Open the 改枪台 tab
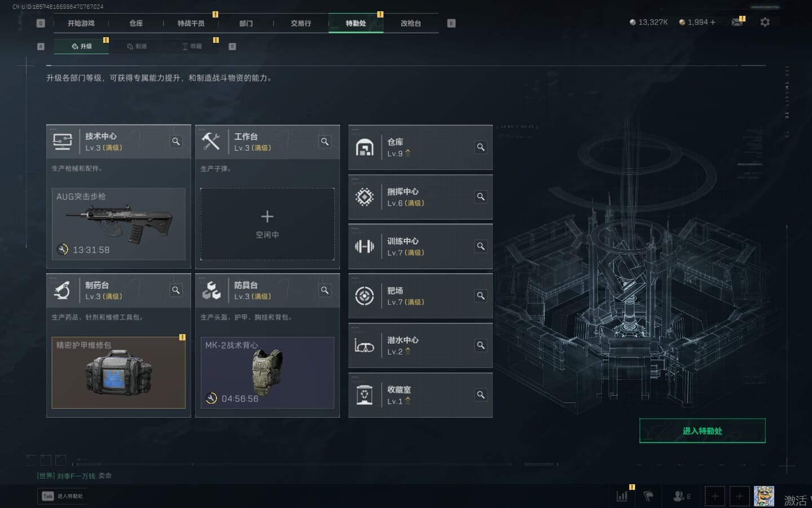The image size is (812, 508). [411, 23]
